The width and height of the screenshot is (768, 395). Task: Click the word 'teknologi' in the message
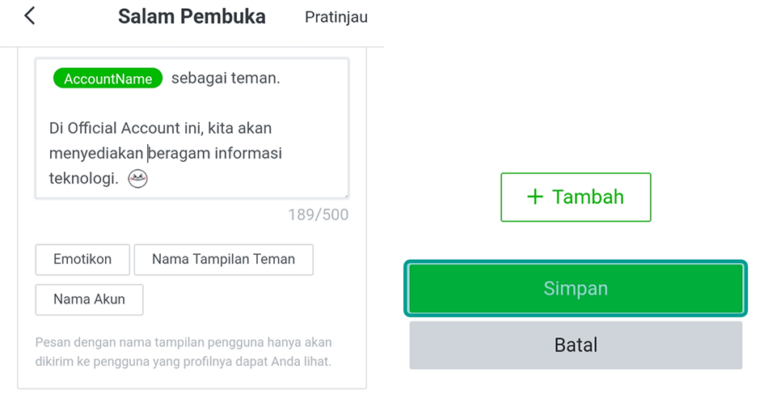(x=82, y=179)
